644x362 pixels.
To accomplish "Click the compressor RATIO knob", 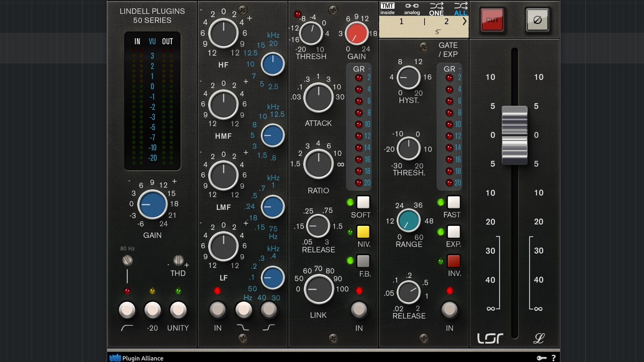I will [318, 164].
